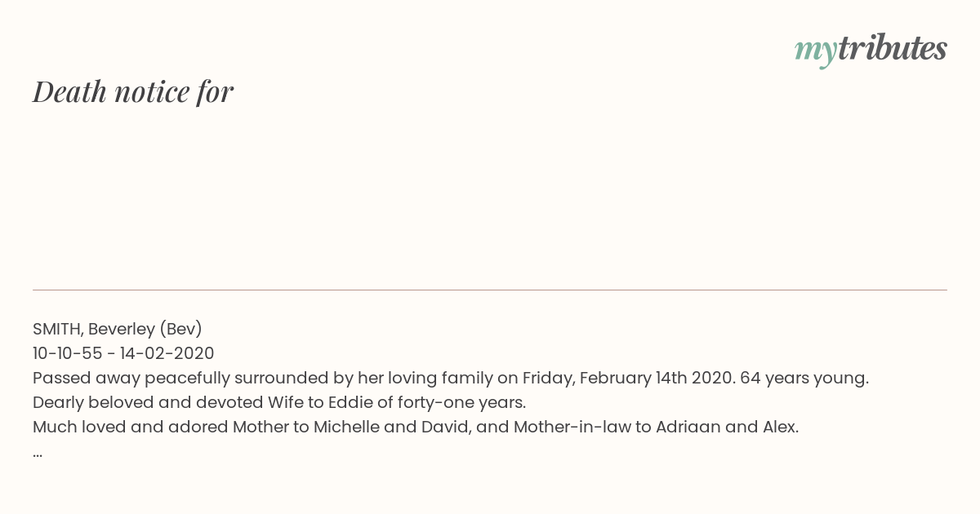This screenshot has width=980, height=514.
Task: Click "Friday, February 14th 2020" in the notice
Action: click(x=629, y=379)
